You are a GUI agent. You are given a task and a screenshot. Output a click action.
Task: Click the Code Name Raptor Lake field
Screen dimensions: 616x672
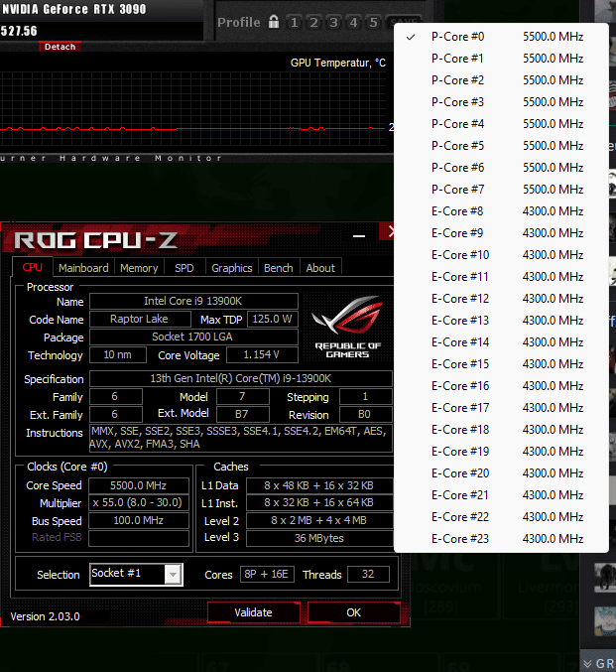(140, 320)
